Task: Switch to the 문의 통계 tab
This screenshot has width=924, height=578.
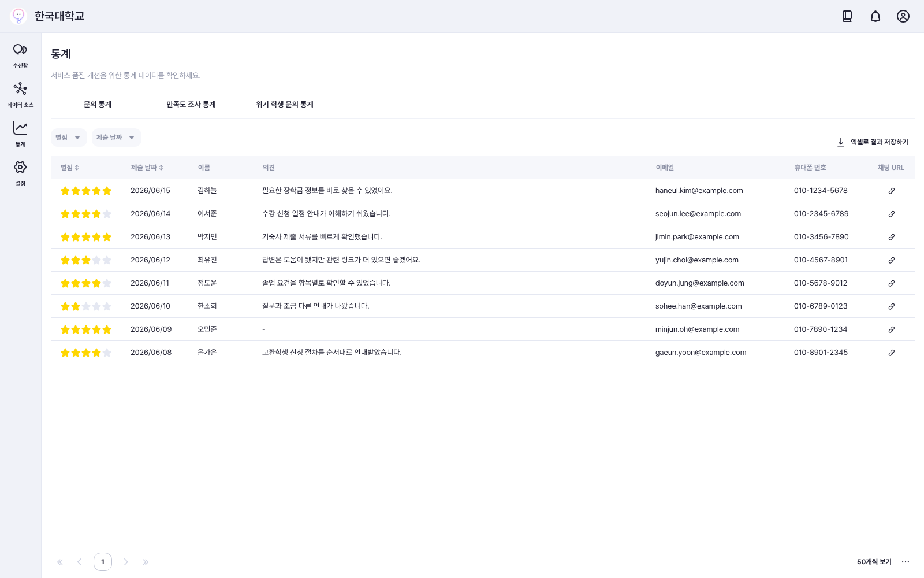Action: (98, 105)
